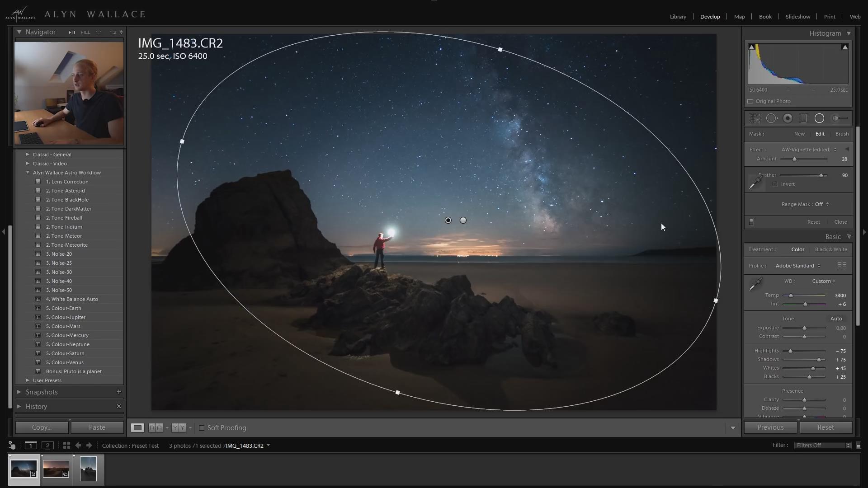868x488 pixels.
Task: Select the Spot Removal tool
Action: point(772,118)
